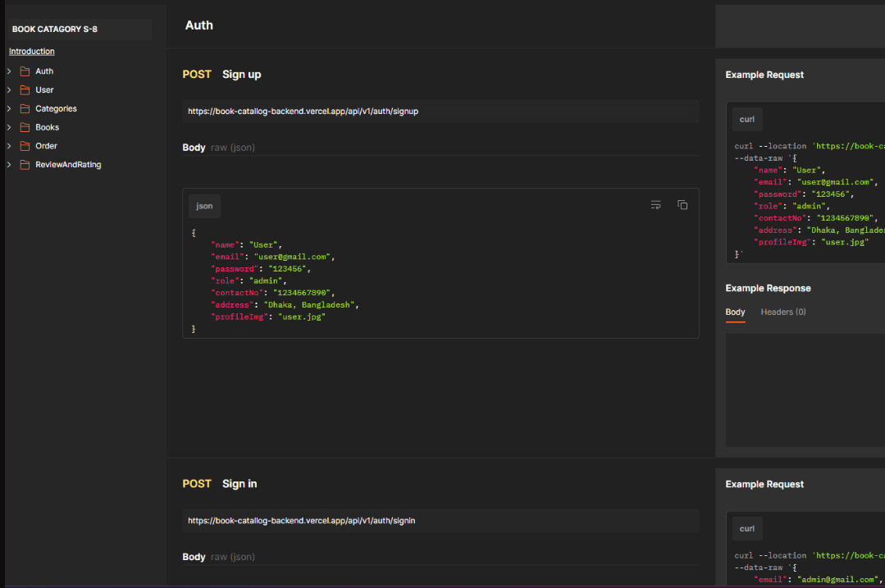Viewport: 885px width, 588px height.
Task: Click the User folder icon
Action: click(x=25, y=89)
